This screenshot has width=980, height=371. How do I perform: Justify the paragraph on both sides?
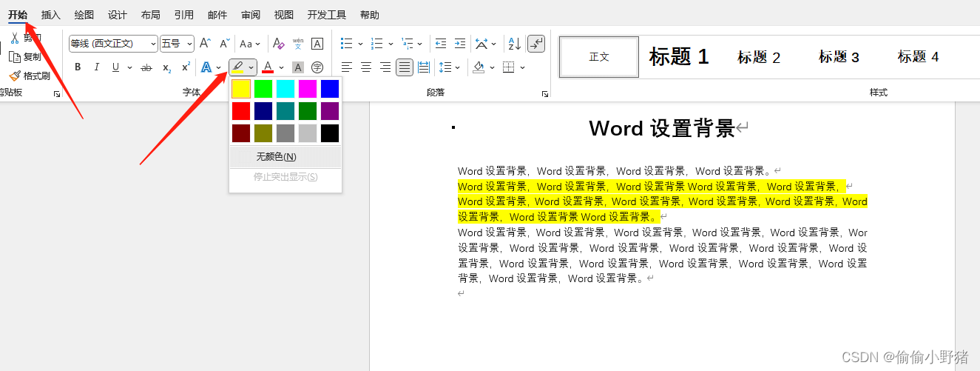pyautogui.click(x=404, y=67)
